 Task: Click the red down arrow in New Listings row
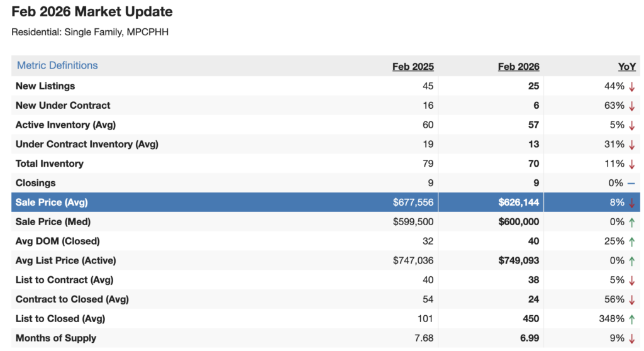pos(631,86)
